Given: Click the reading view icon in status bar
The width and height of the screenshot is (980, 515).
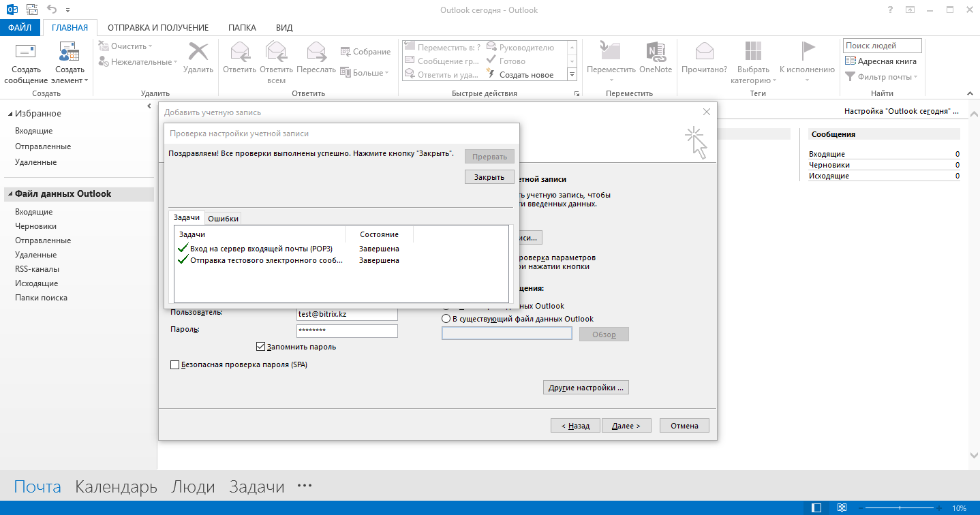Looking at the screenshot, I should click(842, 508).
